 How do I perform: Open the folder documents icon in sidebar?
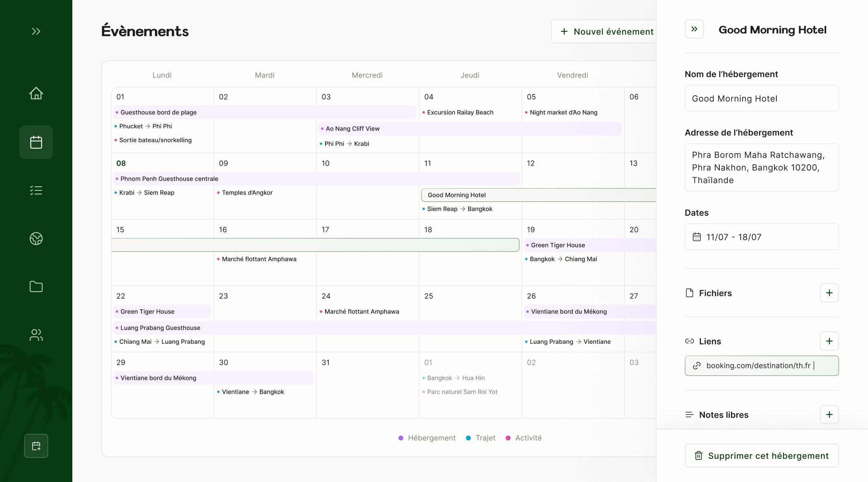(x=36, y=286)
